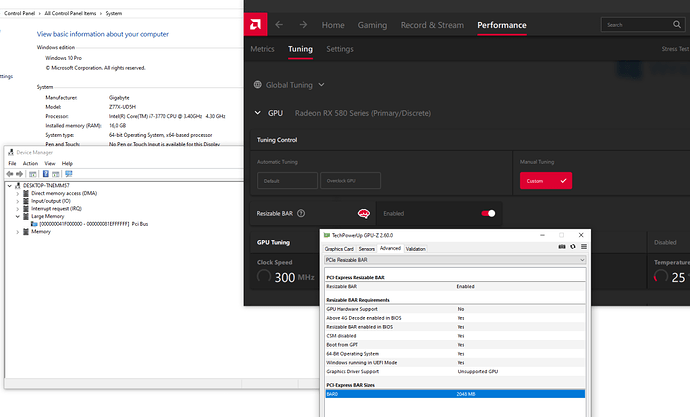
Task: Click the All Control Panel Items breadcrumb
Action: [x=70, y=13]
